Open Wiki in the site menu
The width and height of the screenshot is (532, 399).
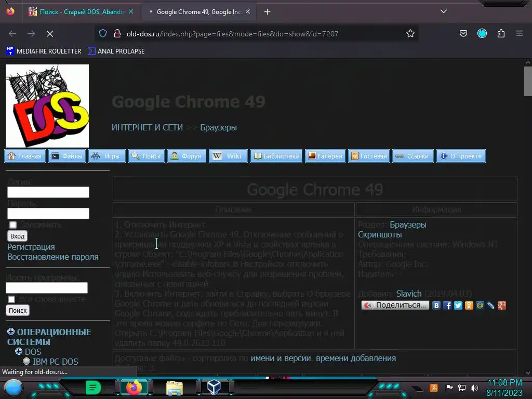(229, 156)
